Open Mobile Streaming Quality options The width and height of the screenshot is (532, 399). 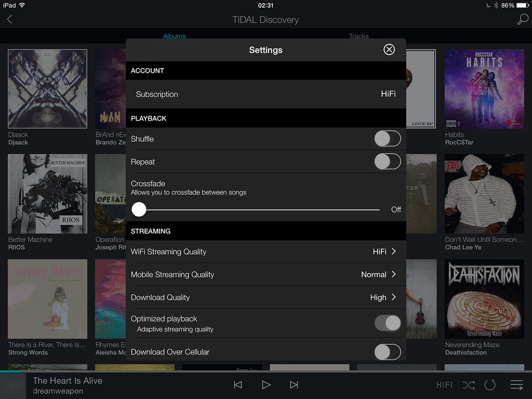coord(266,274)
